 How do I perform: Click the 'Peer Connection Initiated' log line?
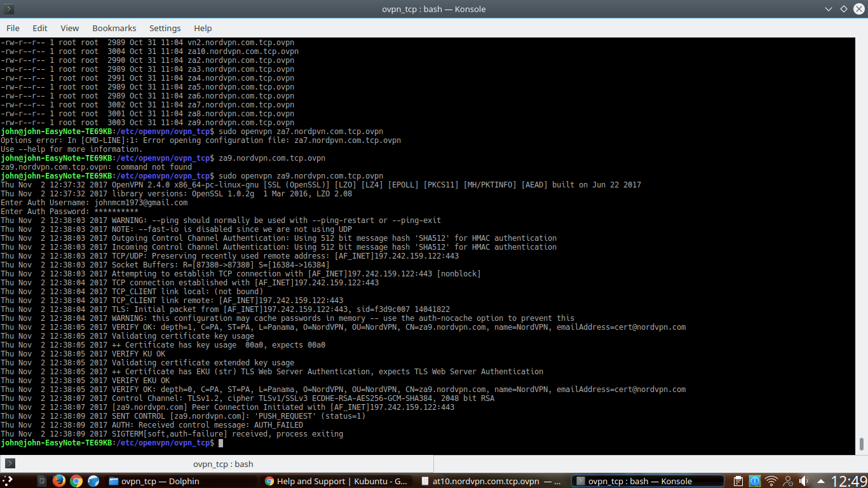227,407
